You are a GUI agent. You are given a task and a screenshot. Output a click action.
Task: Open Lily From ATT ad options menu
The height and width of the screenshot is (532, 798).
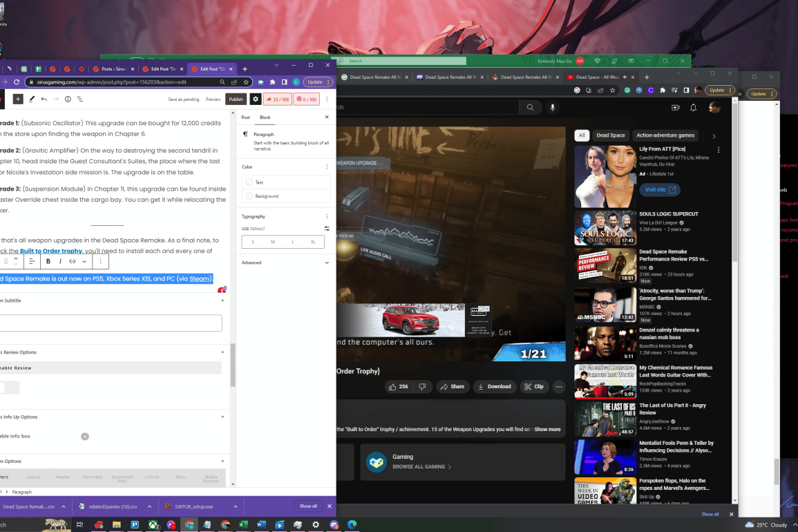(x=718, y=150)
